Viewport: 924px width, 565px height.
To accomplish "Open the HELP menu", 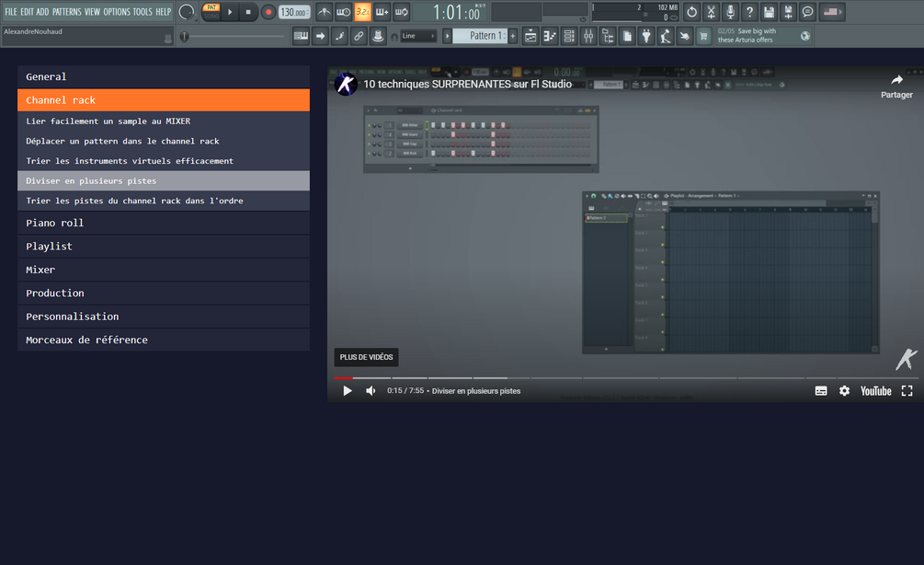I will (164, 12).
